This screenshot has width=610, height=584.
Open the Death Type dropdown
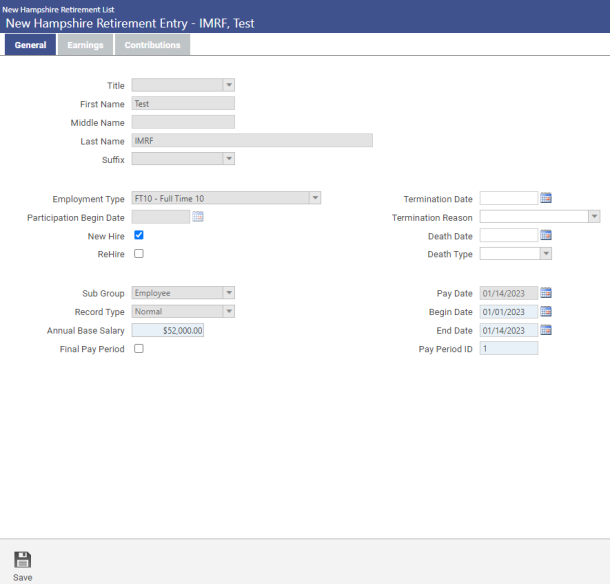pyautogui.click(x=545, y=254)
